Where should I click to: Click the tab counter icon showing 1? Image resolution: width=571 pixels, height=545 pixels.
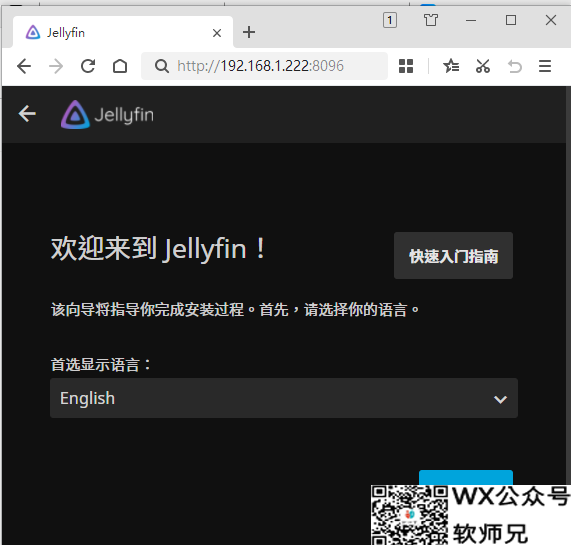coord(390,20)
